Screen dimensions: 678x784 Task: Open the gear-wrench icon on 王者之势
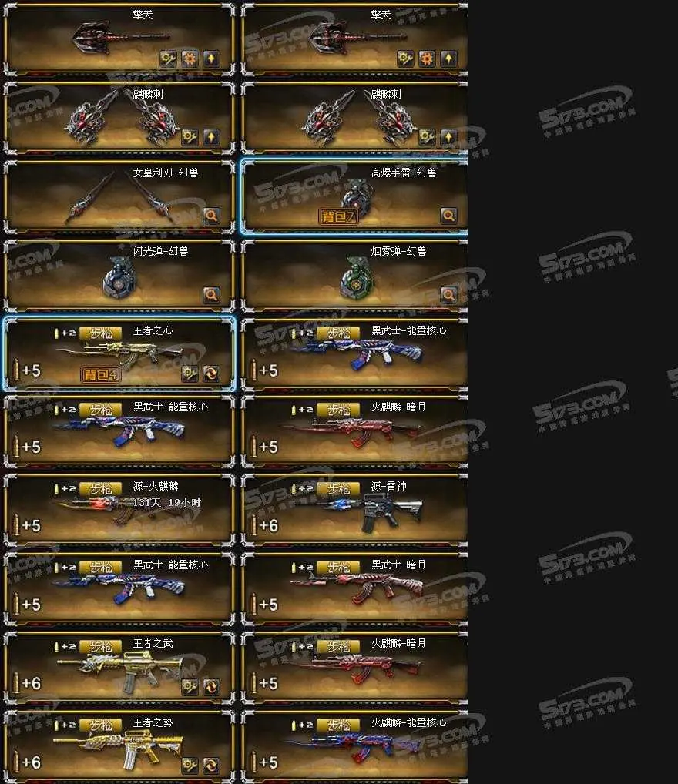(190, 766)
